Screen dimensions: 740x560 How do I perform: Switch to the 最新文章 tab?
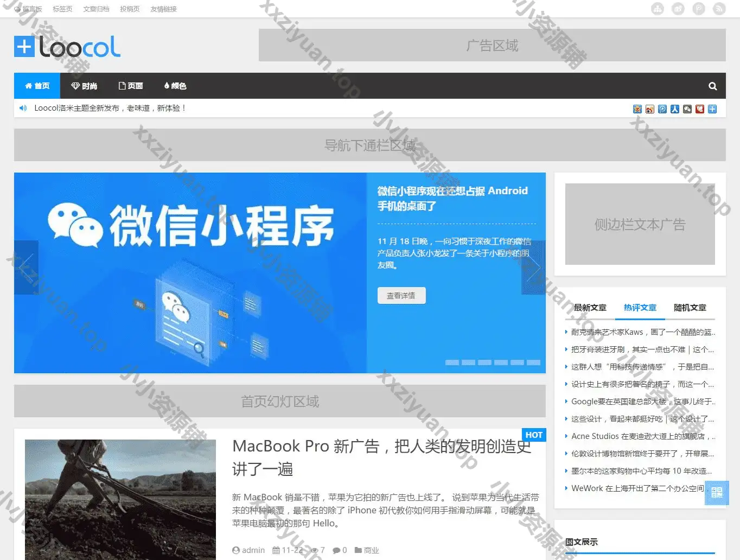pos(590,308)
